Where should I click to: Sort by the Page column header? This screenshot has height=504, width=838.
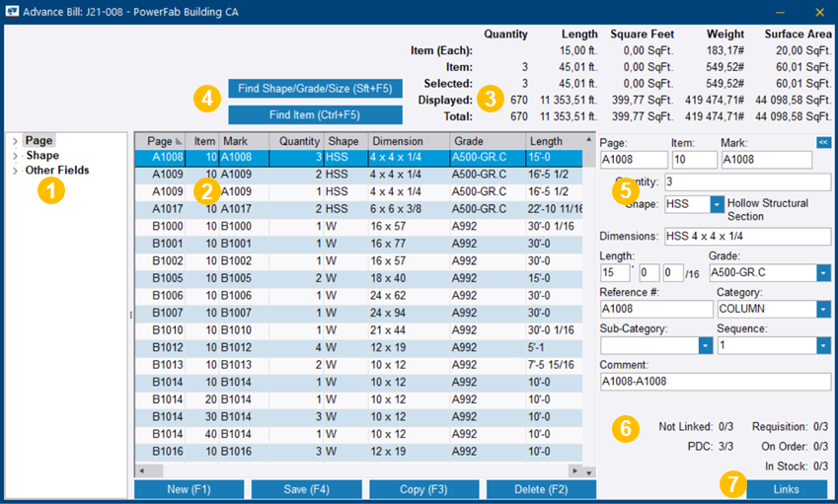click(160, 141)
